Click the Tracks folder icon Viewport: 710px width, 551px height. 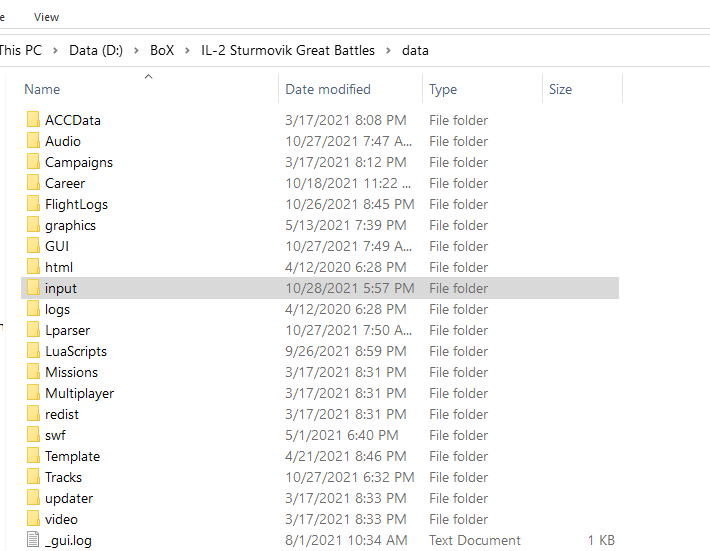pos(32,477)
